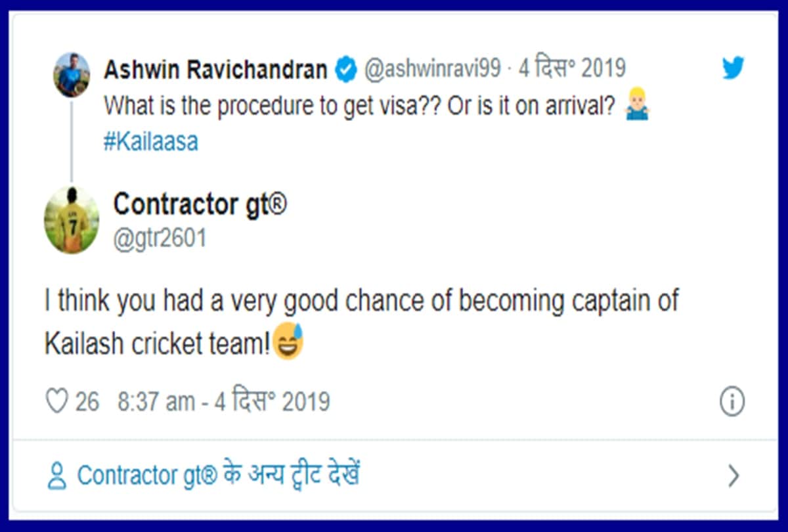Click the Twitter bird logo

[x=732, y=66]
